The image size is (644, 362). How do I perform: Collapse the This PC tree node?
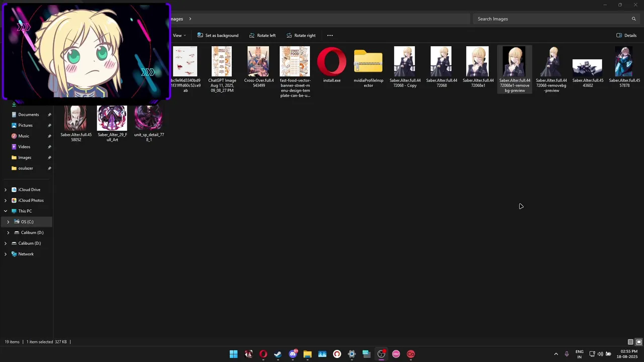(6, 211)
